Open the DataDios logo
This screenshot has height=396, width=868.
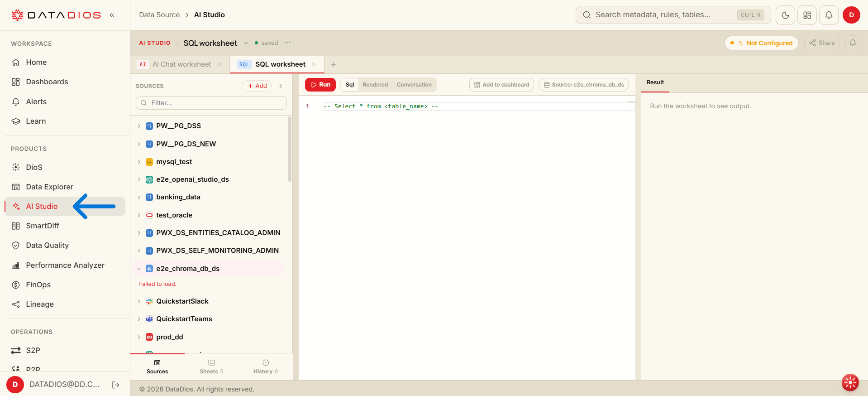pyautogui.click(x=56, y=15)
